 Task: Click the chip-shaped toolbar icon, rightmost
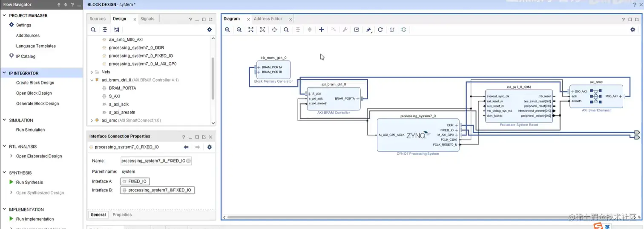(404, 30)
